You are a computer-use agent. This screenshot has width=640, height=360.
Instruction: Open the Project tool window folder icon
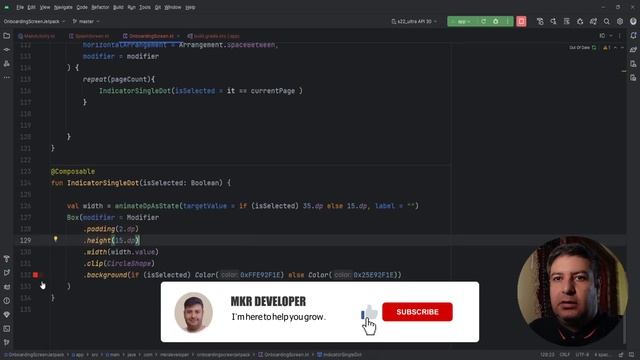pyautogui.click(x=7, y=36)
